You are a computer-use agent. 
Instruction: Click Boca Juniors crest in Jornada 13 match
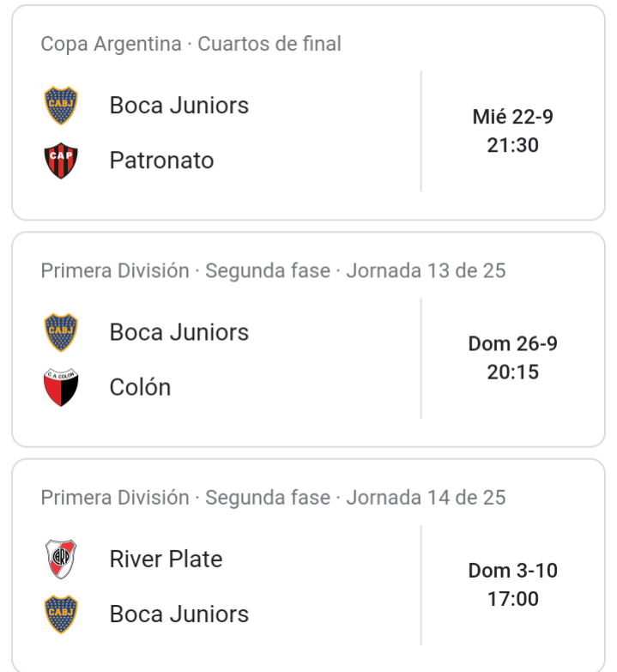(x=61, y=332)
